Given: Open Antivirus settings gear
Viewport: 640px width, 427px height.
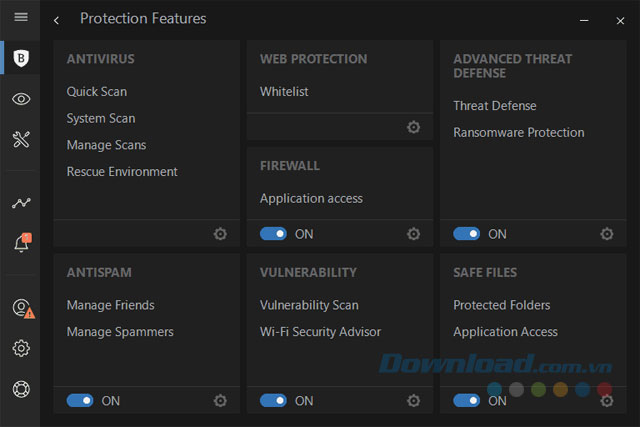Looking at the screenshot, I should (220, 234).
